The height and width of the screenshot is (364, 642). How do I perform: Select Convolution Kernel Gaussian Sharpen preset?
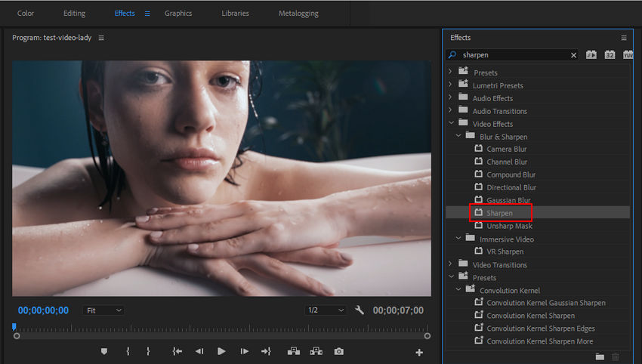(546, 303)
